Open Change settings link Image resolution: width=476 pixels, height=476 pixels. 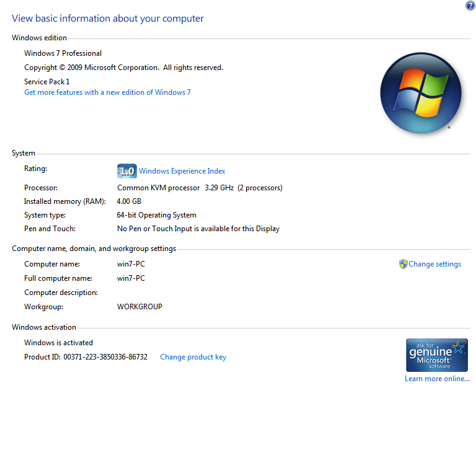pyautogui.click(x=434, y=264)
